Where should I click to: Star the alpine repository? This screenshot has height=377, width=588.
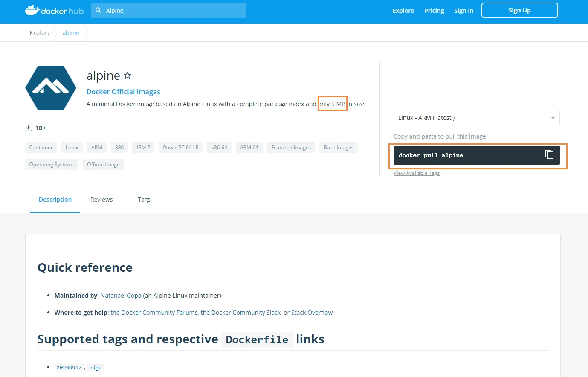coord(127,75)
